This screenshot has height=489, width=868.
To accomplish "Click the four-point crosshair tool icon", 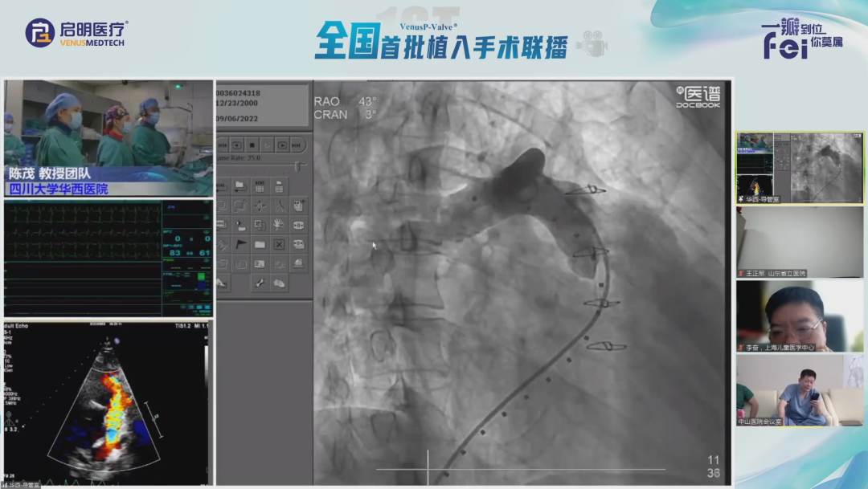I will [x=260, y=206].
